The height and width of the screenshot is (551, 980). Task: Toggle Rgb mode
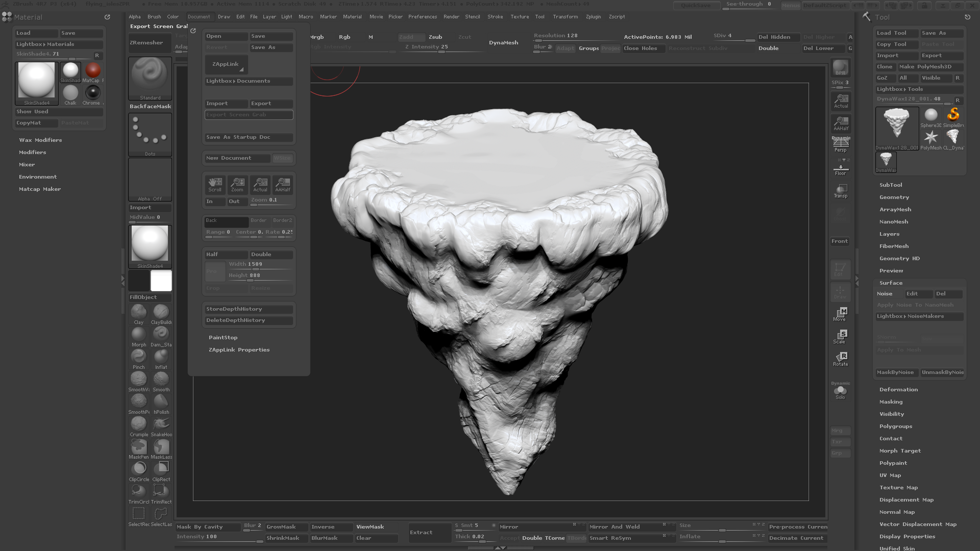coord(345,37)
